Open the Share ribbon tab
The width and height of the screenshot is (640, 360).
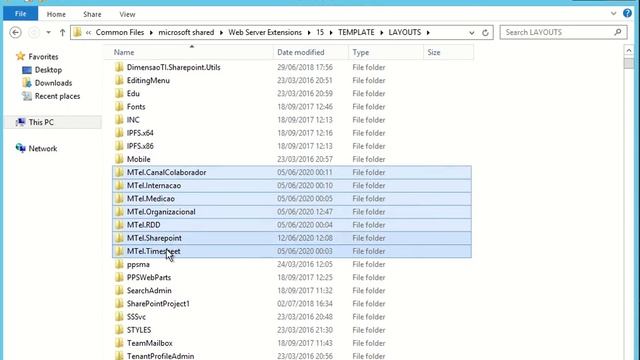pos(92,14)
